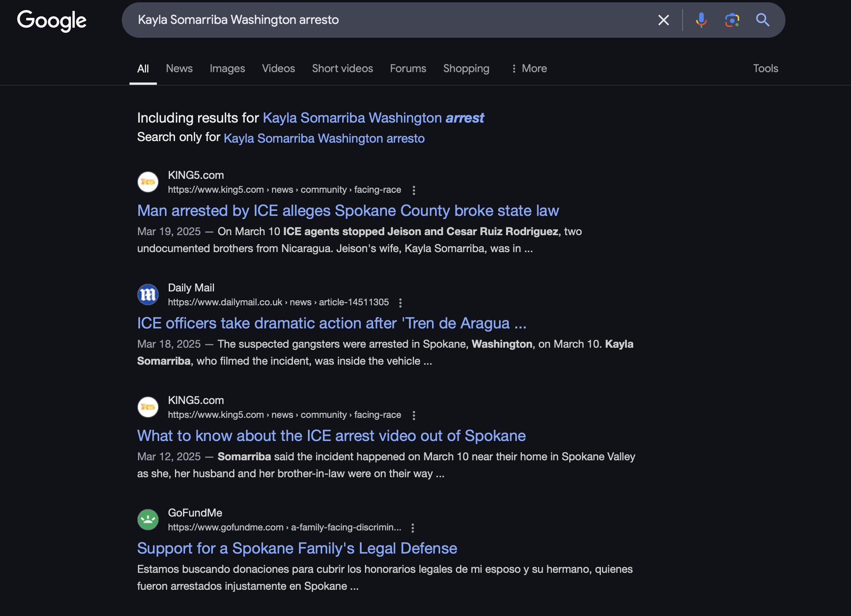851x616 pixels.
Task: Open three-dot menu for first KING5 result
Action: pos(414,190)
